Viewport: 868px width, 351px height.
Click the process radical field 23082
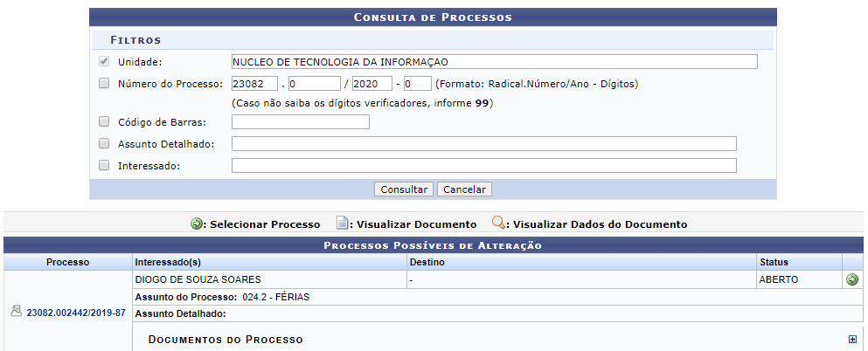pos(254,84)
